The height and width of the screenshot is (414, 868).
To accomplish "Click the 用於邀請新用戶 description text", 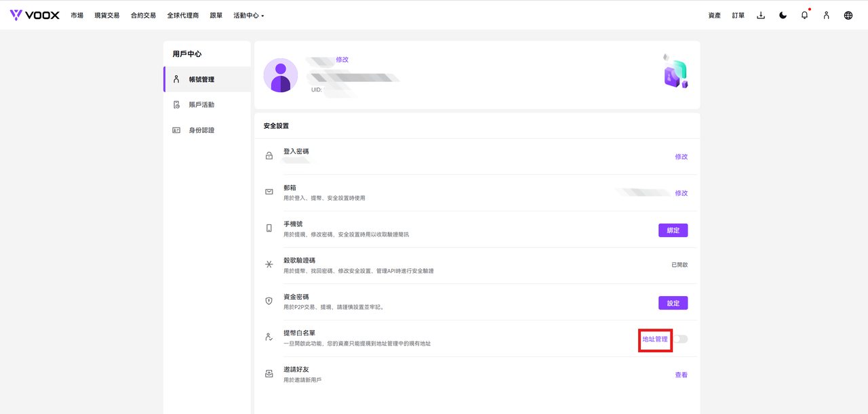I will coord(302,380).
